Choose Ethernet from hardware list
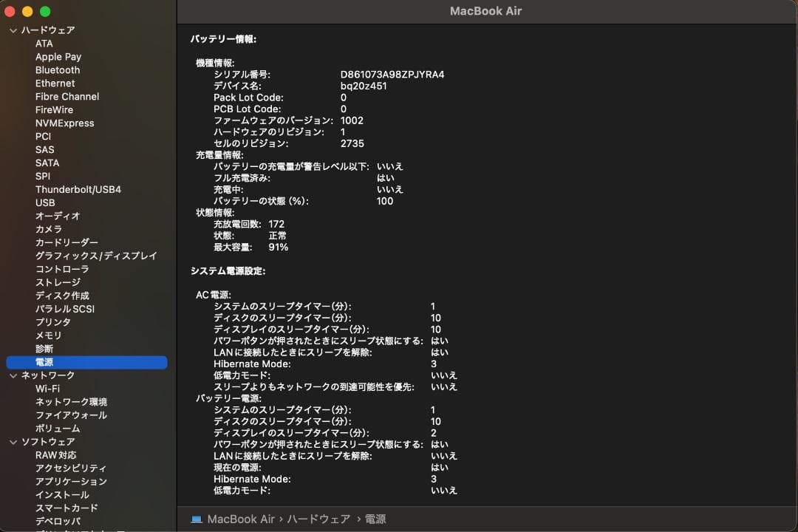 (55, 83)
